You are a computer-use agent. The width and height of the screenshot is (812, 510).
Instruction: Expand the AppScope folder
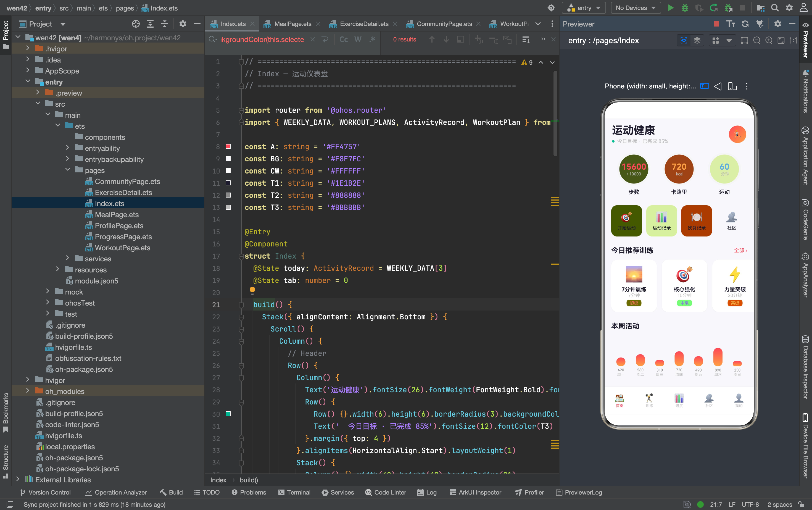coord(28,70)
